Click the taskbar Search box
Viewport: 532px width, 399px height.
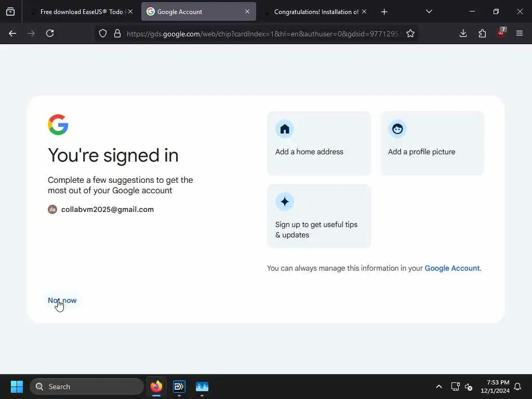(87, 387)
